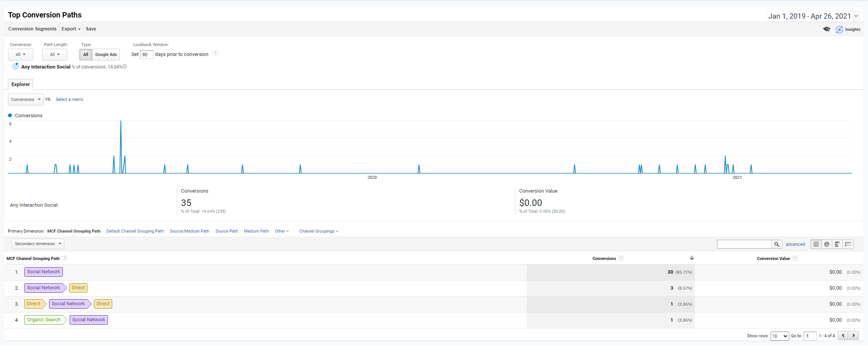The height and width of the screenshot is (346, 868).
Task: Toggle the Type filter to Google Ads
Action: [x=106, y=54]
